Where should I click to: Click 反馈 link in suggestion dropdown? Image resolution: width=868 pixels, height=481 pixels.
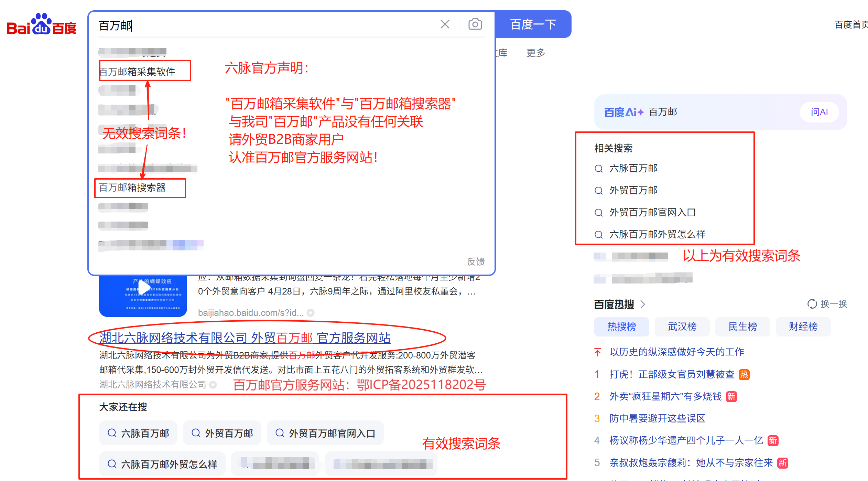[476, 261]
